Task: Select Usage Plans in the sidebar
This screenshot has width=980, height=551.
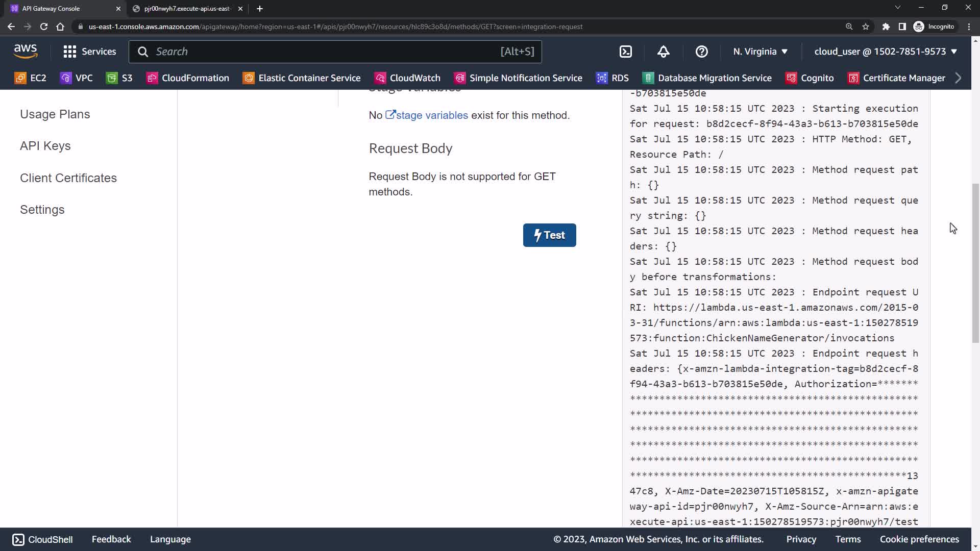Action: (55, 114)
